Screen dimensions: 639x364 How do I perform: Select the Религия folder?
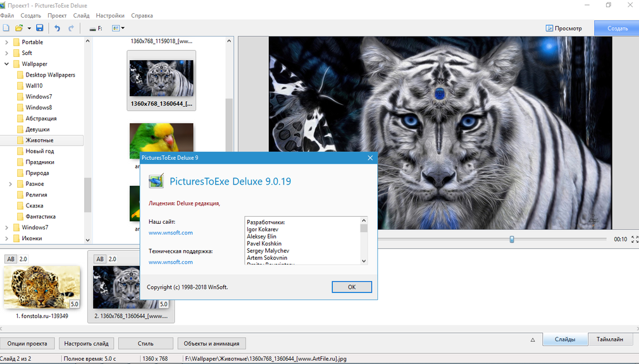pyautogui.click(x=36, y=195)
